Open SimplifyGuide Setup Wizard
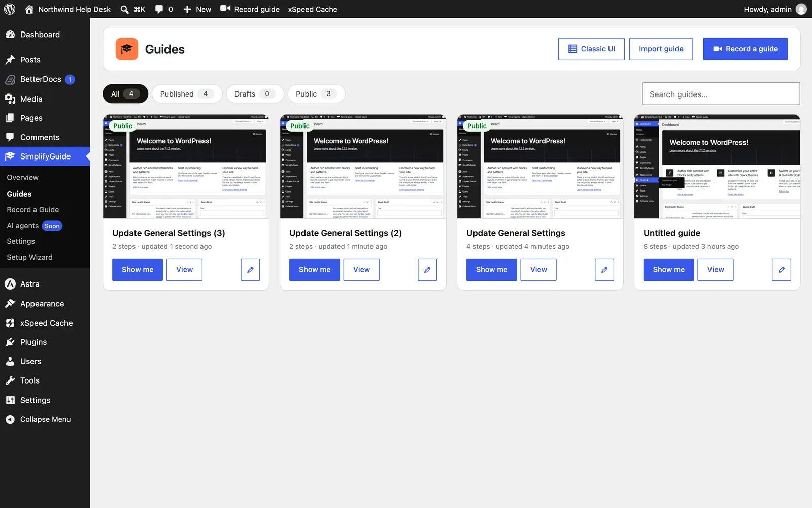 (29, 257)
